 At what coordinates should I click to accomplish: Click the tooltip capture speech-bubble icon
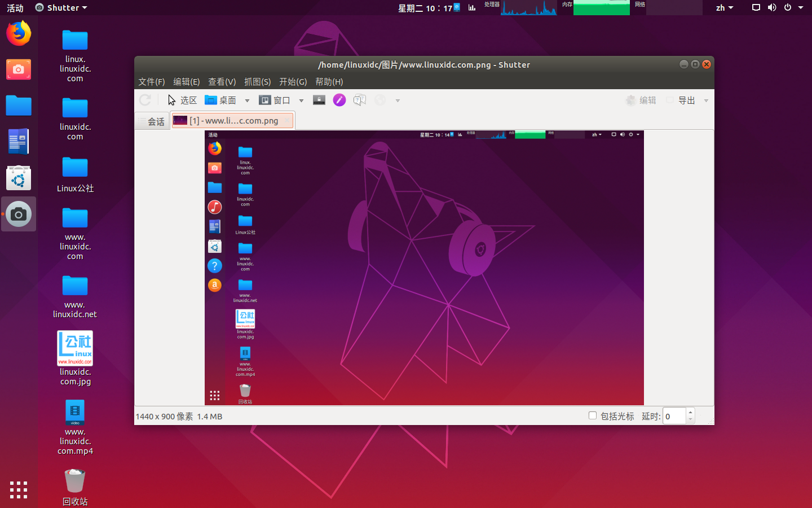(360, 100)
